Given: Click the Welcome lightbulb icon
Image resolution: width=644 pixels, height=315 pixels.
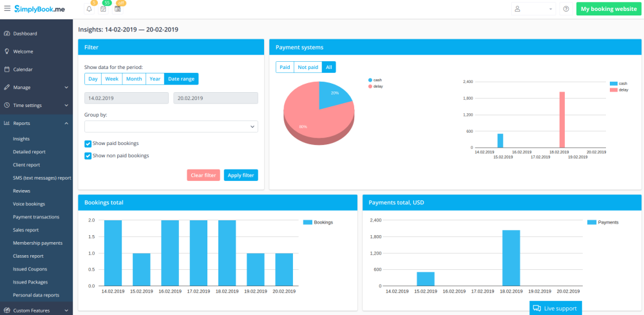Looking at the screenshot, I should [x=6, y=51].
